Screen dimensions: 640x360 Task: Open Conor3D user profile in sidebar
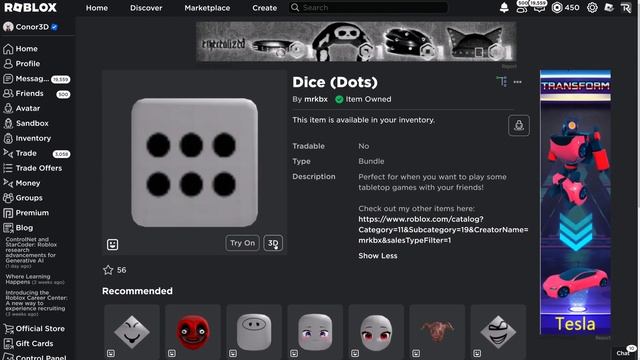point(30,27)
